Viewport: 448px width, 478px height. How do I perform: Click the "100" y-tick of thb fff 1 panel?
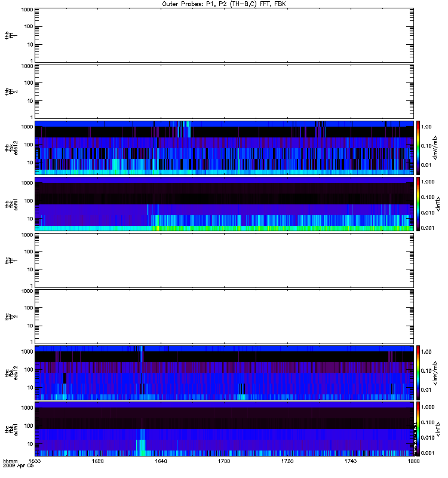(x=29, y=26)
